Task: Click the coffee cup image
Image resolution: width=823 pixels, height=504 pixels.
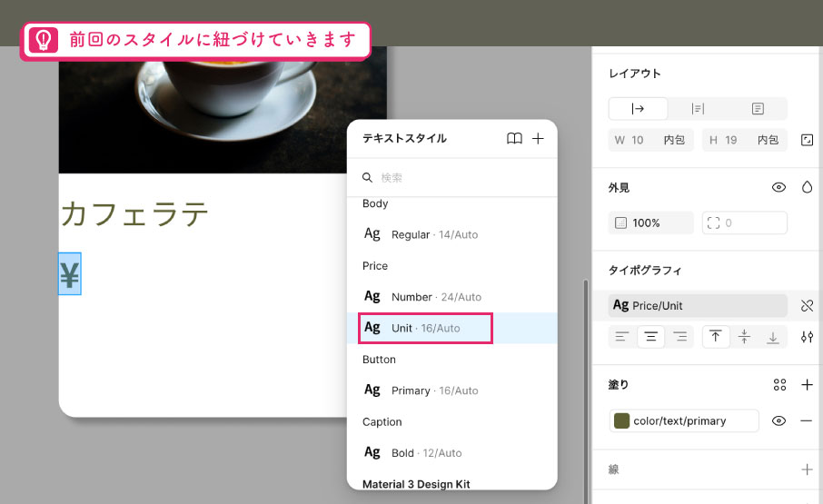Action: pyautogui.click(x=223, y=110)
